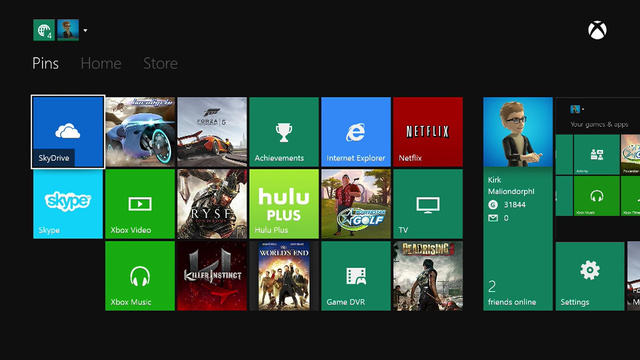Viewport: 640px width, 360px height.
Task: Open the TV tile
Action: (428, 204)
